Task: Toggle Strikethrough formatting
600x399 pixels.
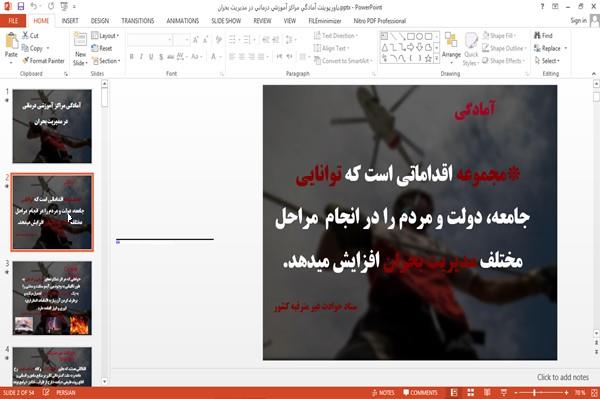Action: pos(171,57)
